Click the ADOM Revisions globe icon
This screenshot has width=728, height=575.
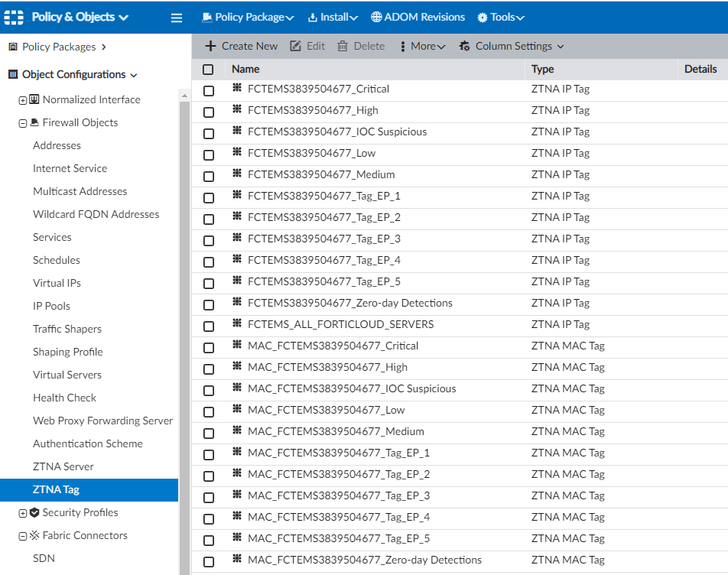tap(376, 17)
